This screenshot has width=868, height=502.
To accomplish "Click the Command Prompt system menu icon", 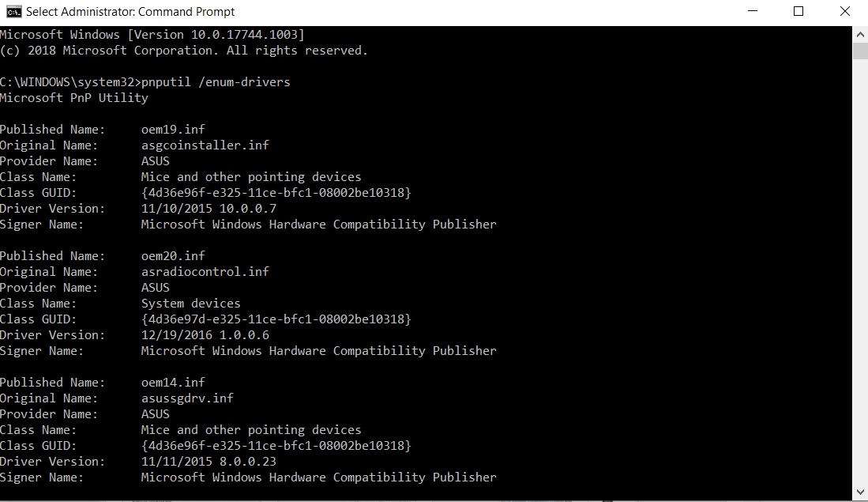I will 14,12.
